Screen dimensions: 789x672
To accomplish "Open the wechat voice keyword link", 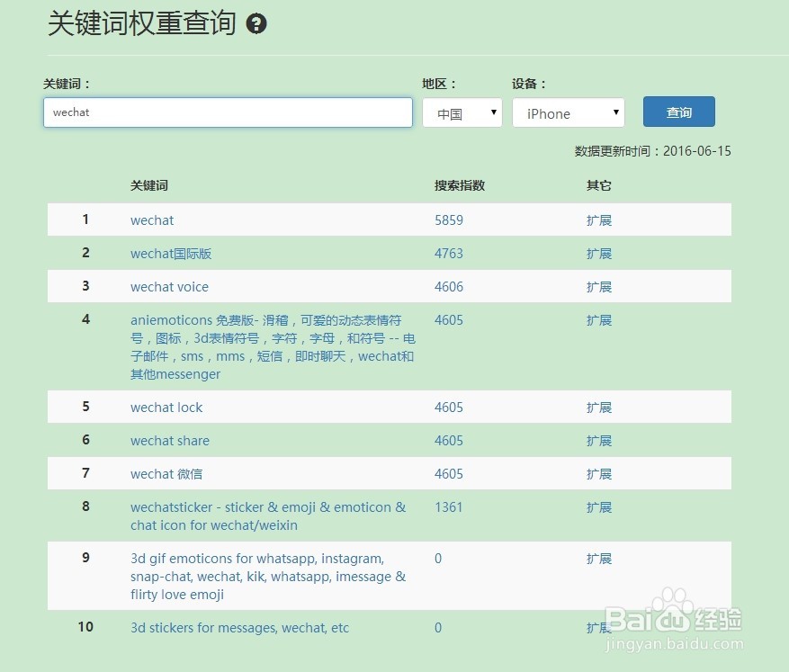I will [x=169, y=287].
